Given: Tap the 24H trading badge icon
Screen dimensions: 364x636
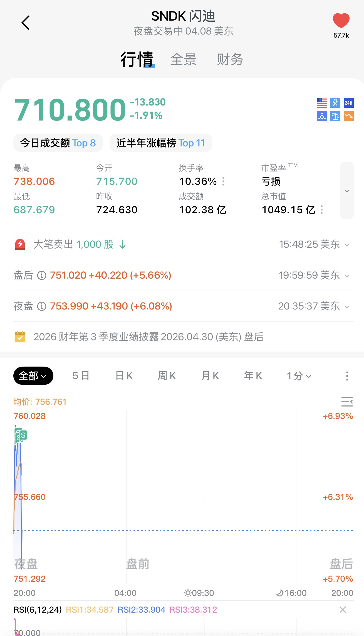Looking at the screenshot, I should pos(348,103).
